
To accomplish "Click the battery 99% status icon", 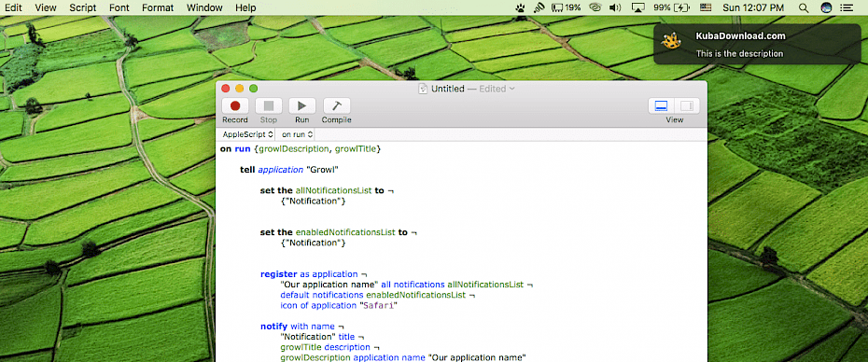I will 671,7.
